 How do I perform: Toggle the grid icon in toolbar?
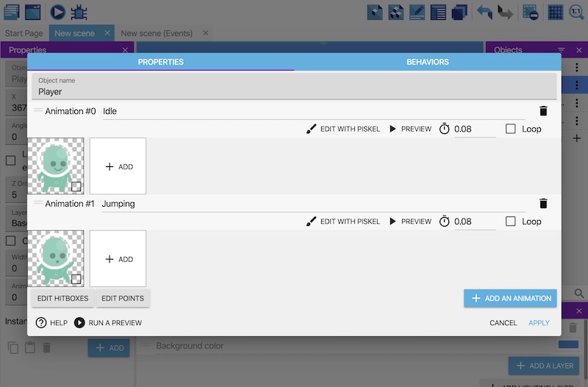556,12
